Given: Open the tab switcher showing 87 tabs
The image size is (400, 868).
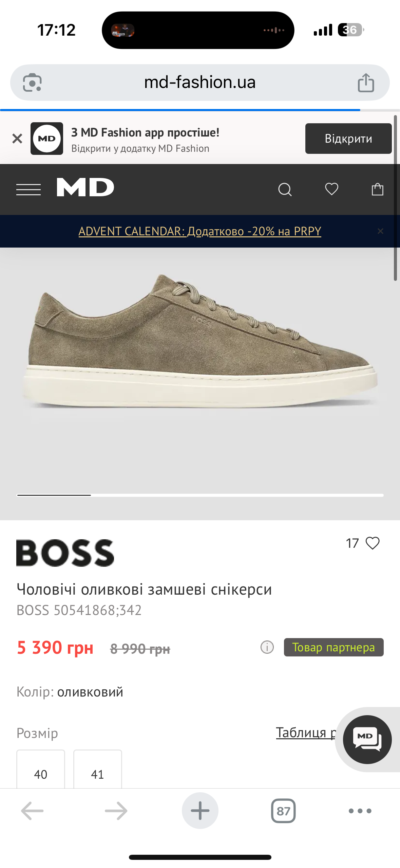Looking at the screenshot, I should coord(283,811).
